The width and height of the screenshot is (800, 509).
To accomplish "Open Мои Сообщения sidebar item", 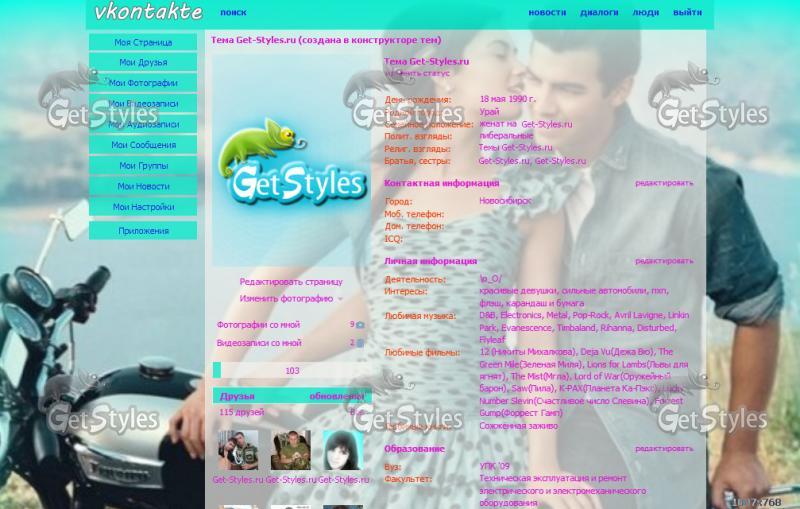I will pyautogui.click(x=143, y=145).
